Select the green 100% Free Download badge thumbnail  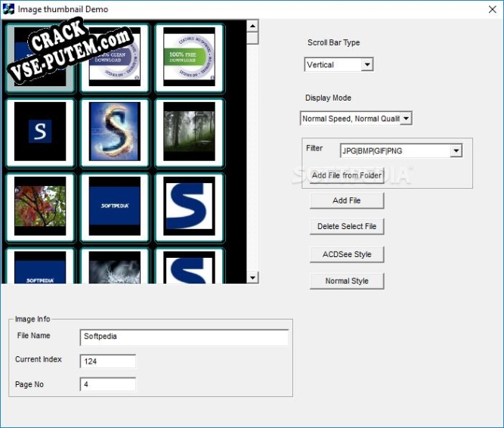click(x=189, y=57)
